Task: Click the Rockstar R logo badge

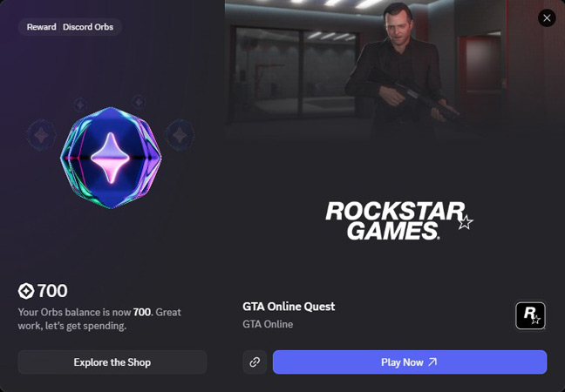Action: [530, 315]
